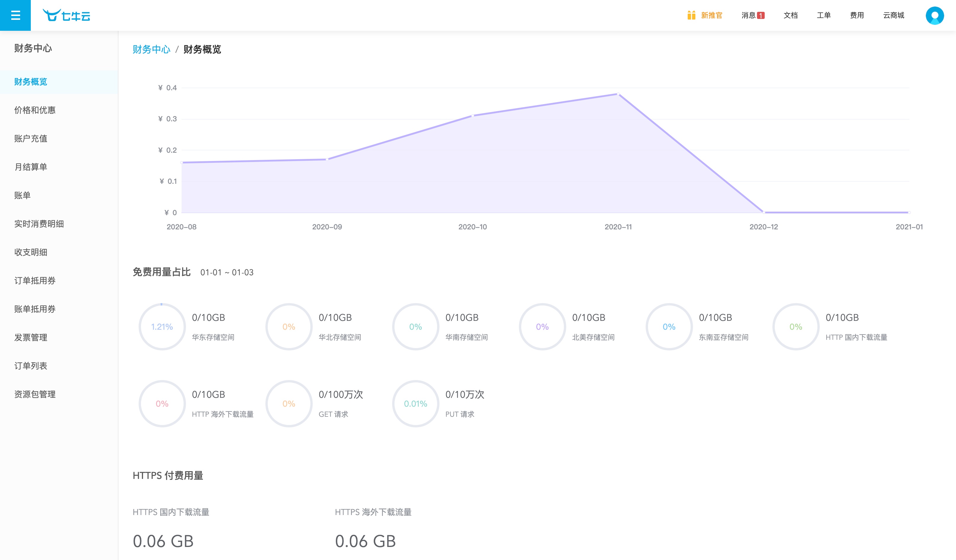
Task: Select 月结算单 in sidebar
Action: [x=59, y=167]
